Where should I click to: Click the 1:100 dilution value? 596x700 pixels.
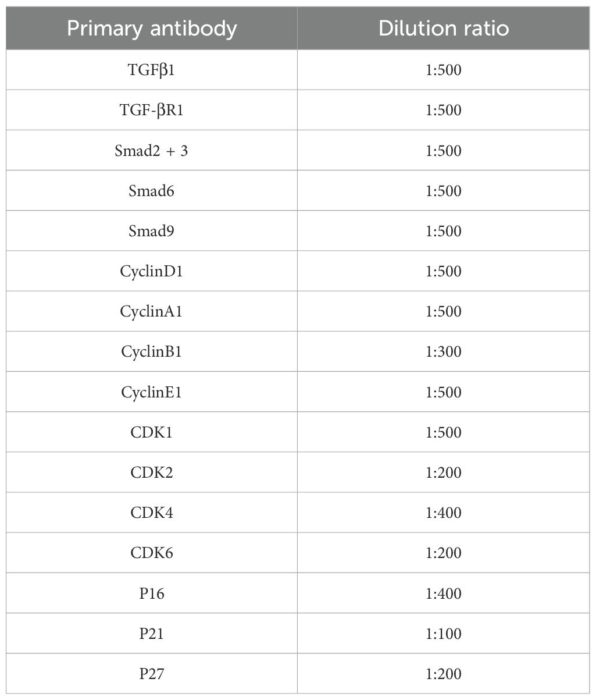tap(443, 633)
